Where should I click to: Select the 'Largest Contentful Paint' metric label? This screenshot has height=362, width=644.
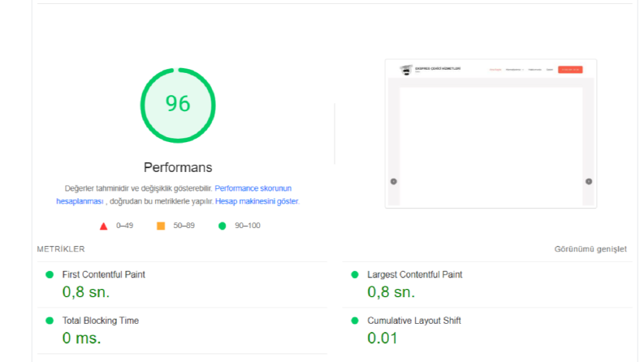[x=415, y=274]
